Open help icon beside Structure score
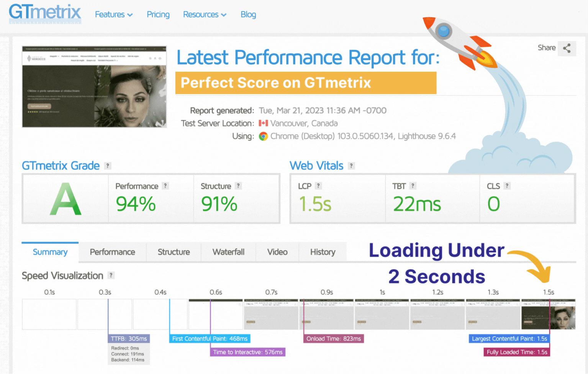The image size is (588, 374). click(x=238, y=186)
